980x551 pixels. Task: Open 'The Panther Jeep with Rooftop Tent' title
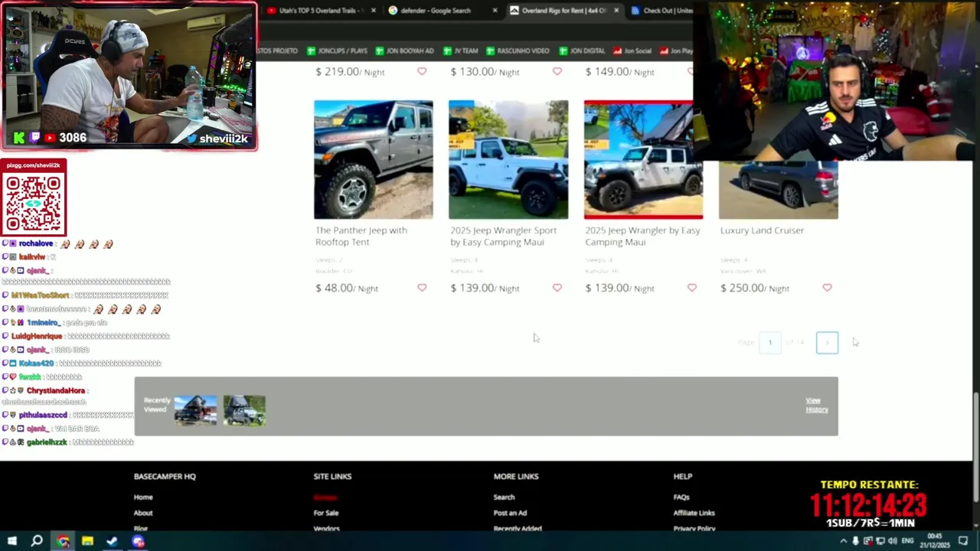click(x=361, y=236)
